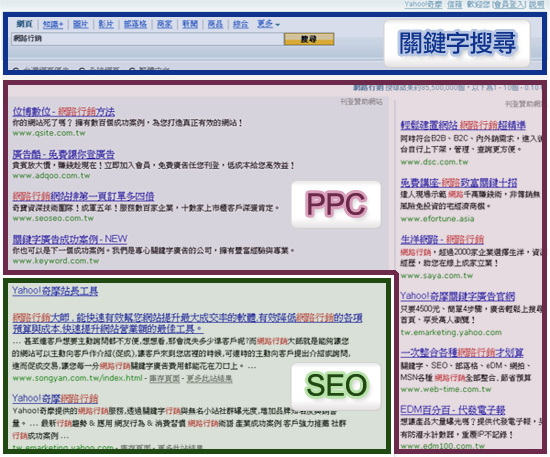
Task: Open the 網路行銷網站排第一頁訂單多四倍 ad
Action: coord(83,196)
